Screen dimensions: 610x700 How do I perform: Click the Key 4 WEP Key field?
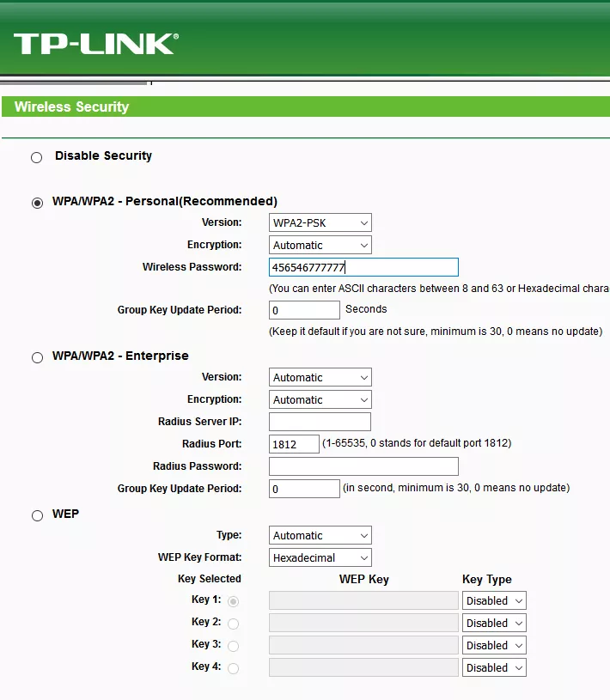click(x=363, y=667)
